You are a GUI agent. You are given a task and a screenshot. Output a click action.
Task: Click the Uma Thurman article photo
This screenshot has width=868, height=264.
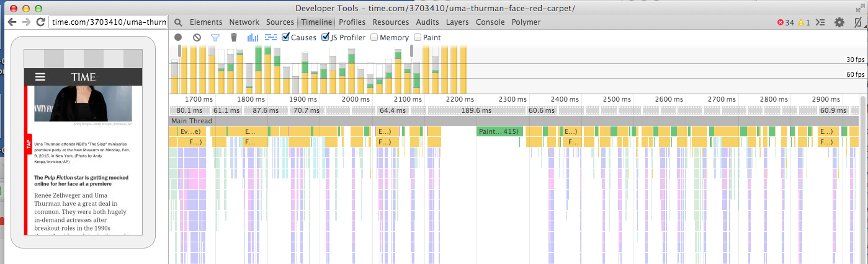coord(83,103)
